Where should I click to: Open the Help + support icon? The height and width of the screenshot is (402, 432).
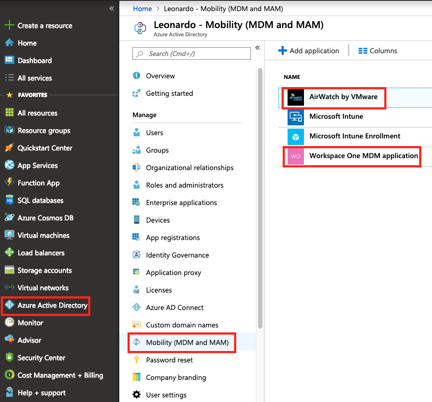(9, 392)
